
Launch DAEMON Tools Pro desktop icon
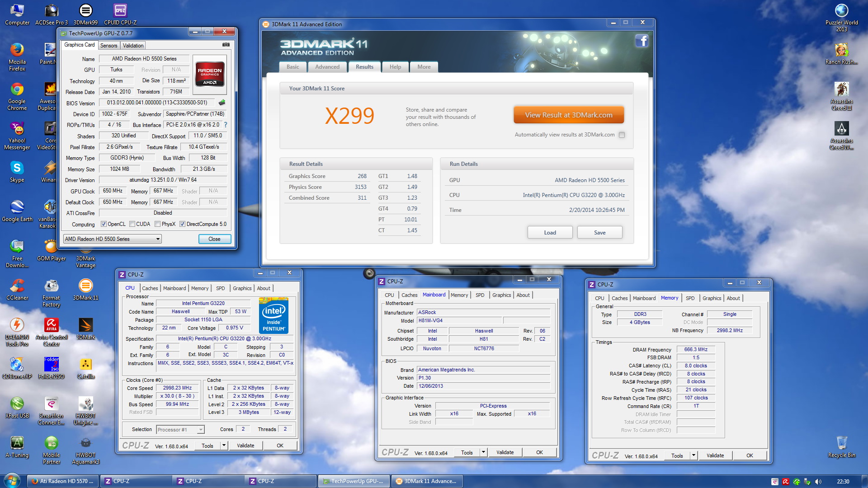click(17, 332)
